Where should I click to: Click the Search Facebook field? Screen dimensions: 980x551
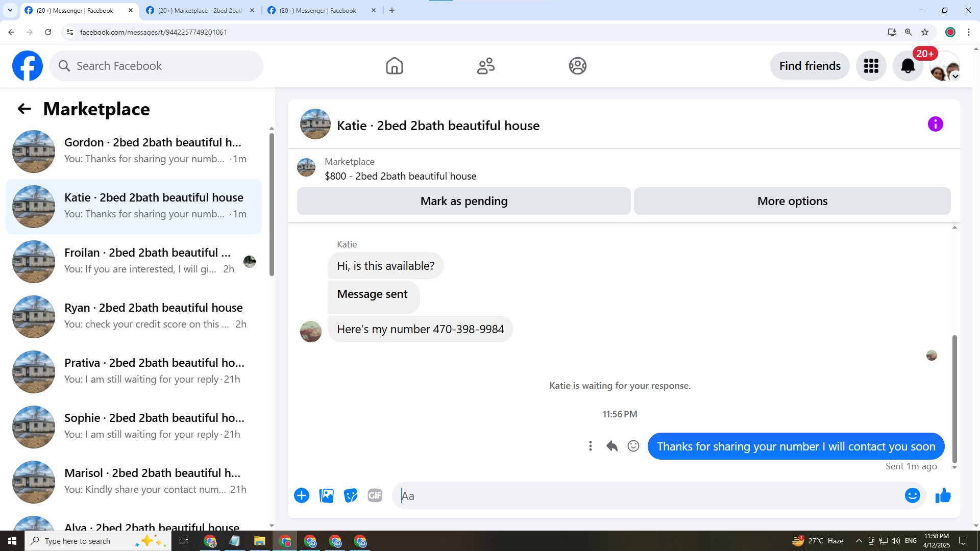[156, 66]
